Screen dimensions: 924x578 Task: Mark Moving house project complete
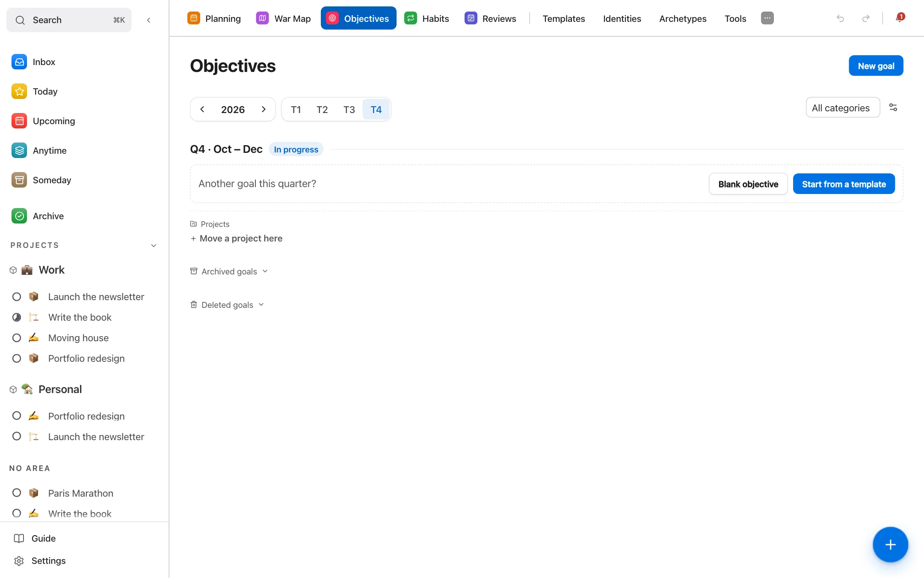click(x=17, y=338)
